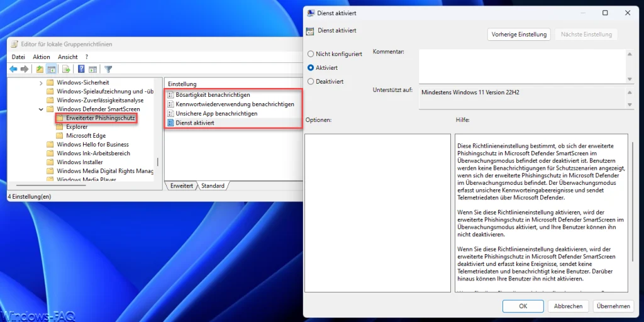Expand the Windows-Sicherheit tree node

[x=41, y=83]
